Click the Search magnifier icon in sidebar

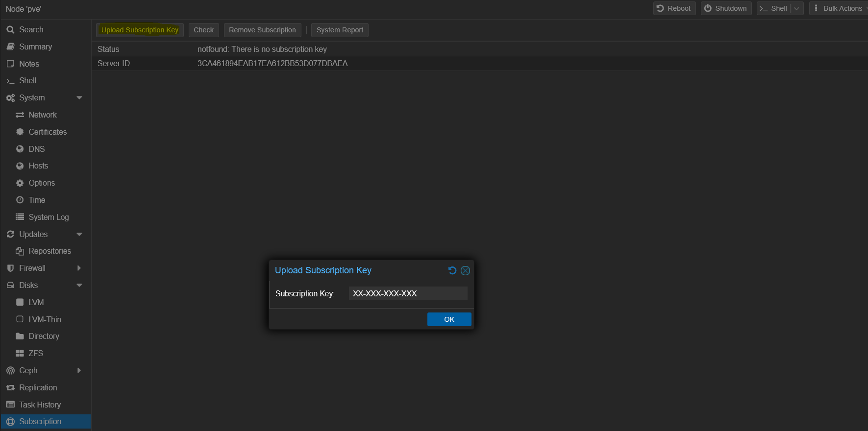pos(10,30)
